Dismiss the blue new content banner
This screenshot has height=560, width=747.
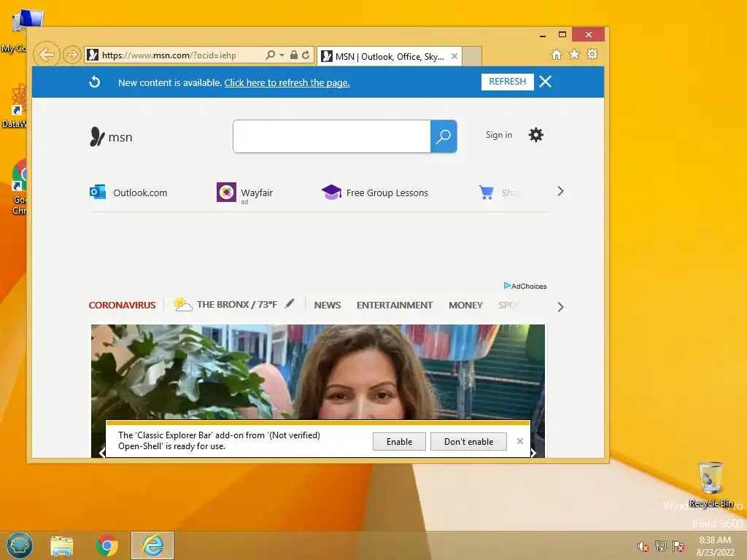[546, 82]
